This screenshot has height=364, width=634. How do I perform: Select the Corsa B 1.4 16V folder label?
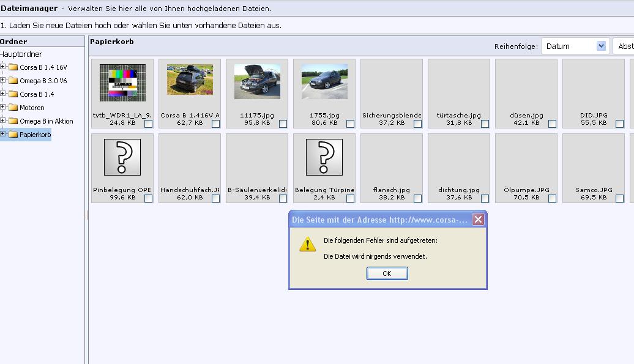43,67
